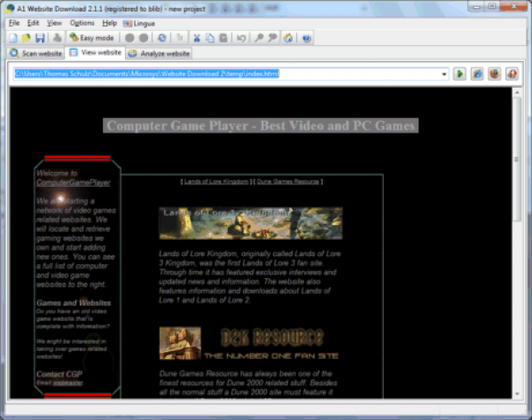Click the Cut scissors icon
The image size is (532, 420).
coord(197,38)
